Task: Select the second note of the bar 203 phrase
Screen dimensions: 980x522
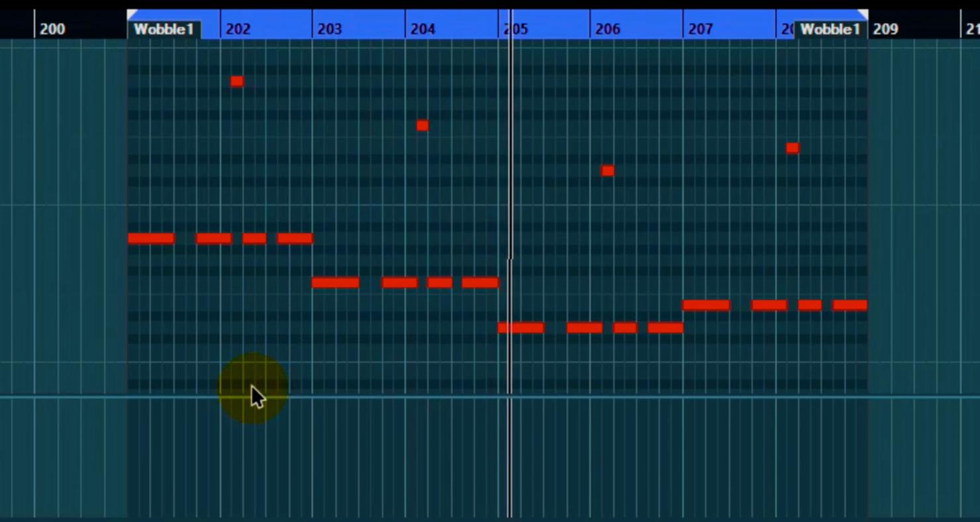Action: (x=400, y=283)
